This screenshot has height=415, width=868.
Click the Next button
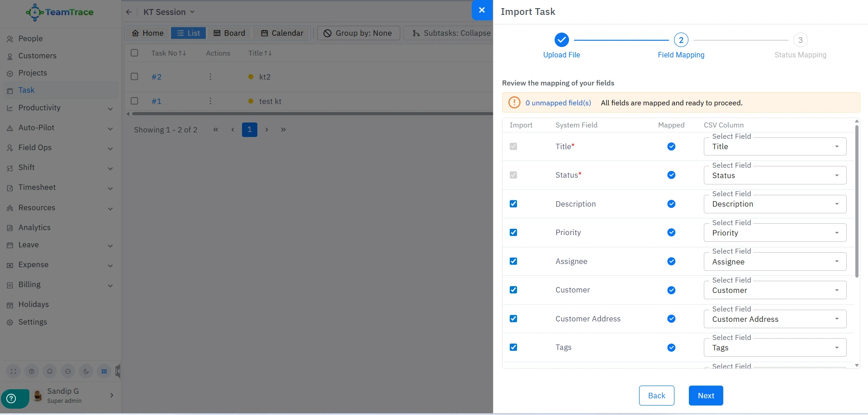click(706, 396)
